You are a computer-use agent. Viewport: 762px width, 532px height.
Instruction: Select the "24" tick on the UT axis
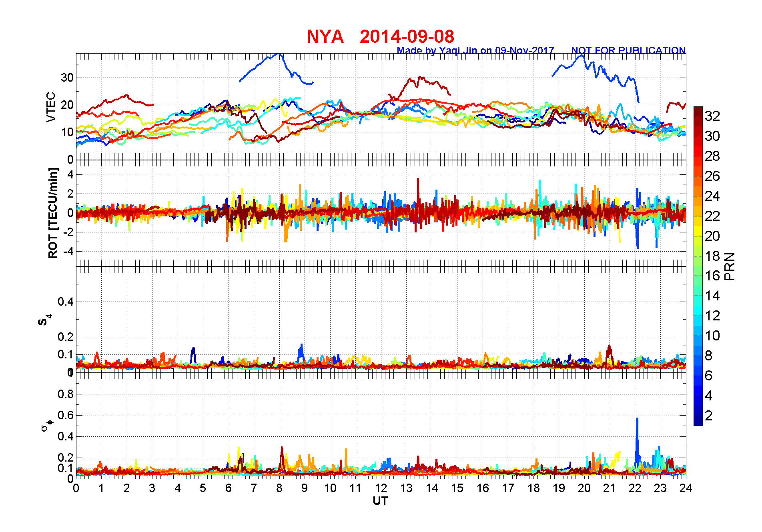tap(686, 488)
